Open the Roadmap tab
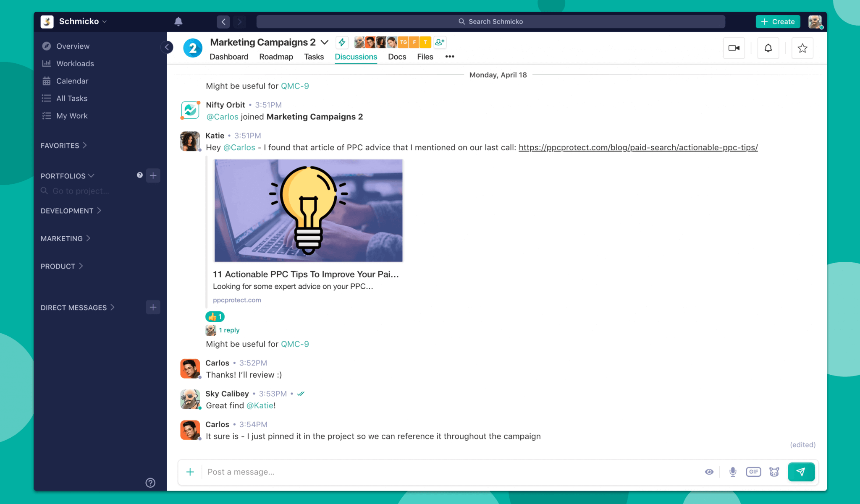Image resolution: width=860 pixels, height=504 pixels. coord(276,57)
